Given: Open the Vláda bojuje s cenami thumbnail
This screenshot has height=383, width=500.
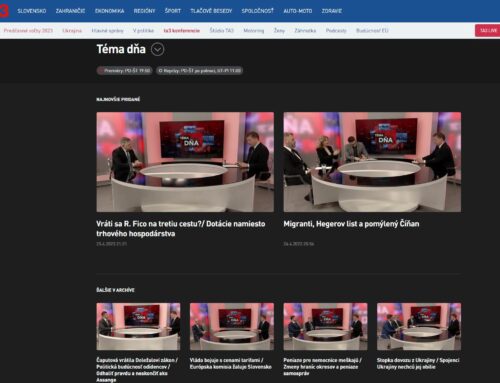Looking at the screenshot, I should [x=232, y=326].
